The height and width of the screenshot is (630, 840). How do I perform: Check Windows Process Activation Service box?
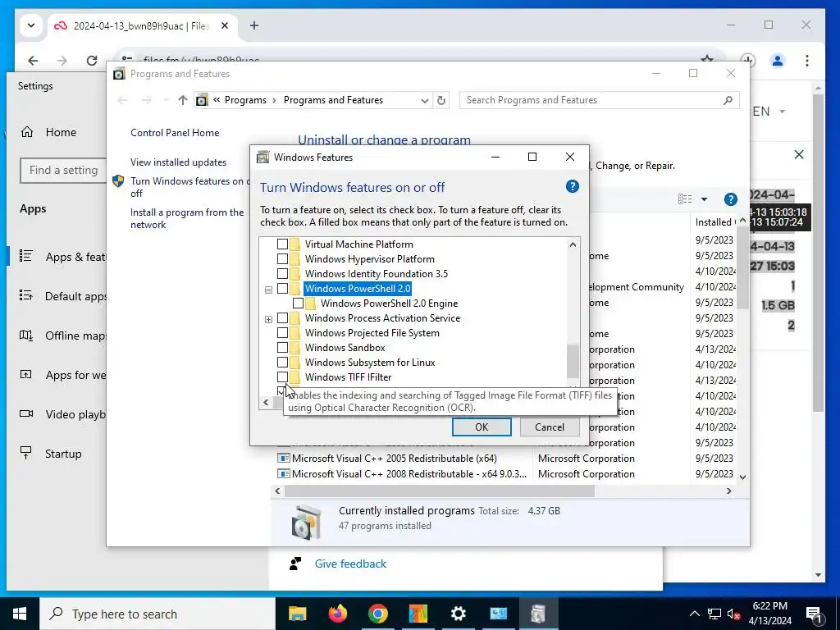click(282, 318)
